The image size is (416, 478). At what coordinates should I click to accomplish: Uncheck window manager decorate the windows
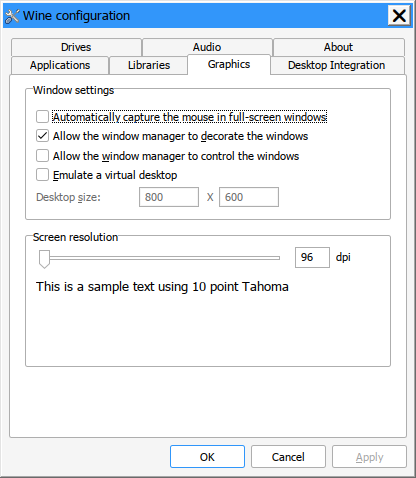pyautogui.click(x=42, y=136)
